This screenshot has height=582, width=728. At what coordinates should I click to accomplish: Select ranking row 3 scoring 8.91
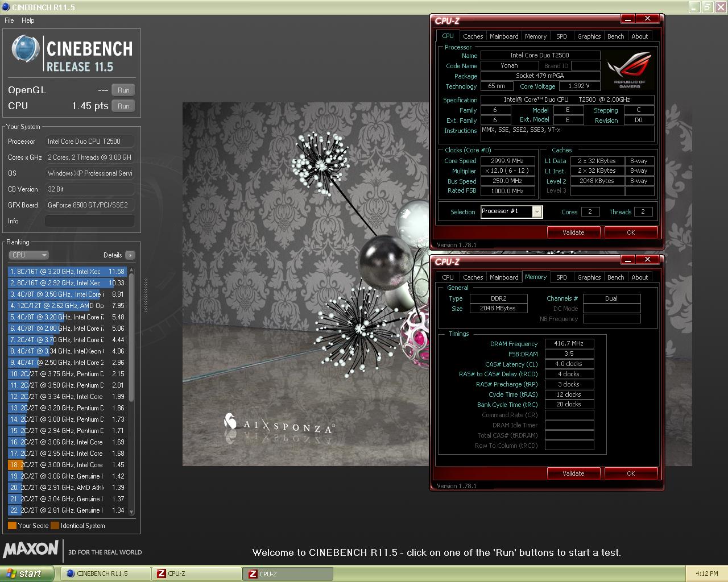[x=67, y=294]
